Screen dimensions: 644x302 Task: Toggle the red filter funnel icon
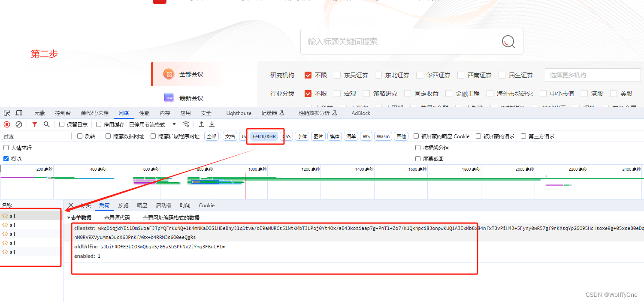[35, 124]
